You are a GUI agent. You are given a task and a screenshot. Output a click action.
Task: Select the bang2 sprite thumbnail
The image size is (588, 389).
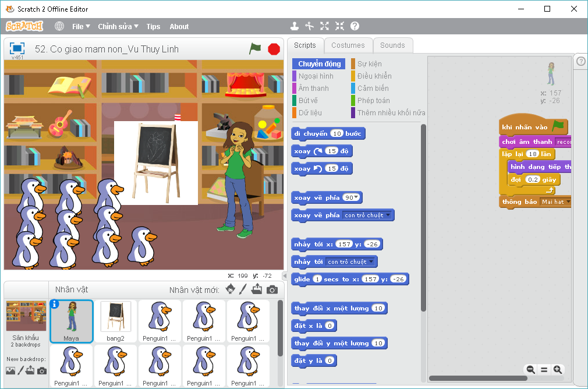point(115,321)
